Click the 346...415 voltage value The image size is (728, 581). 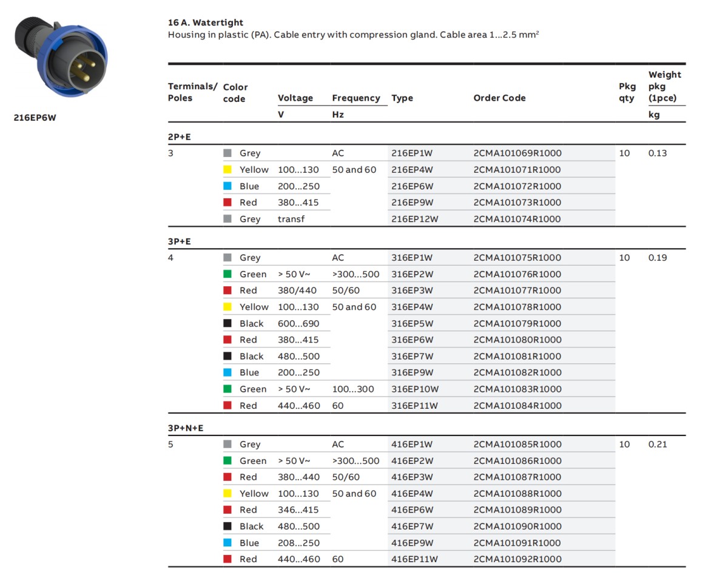click(298, 510)
